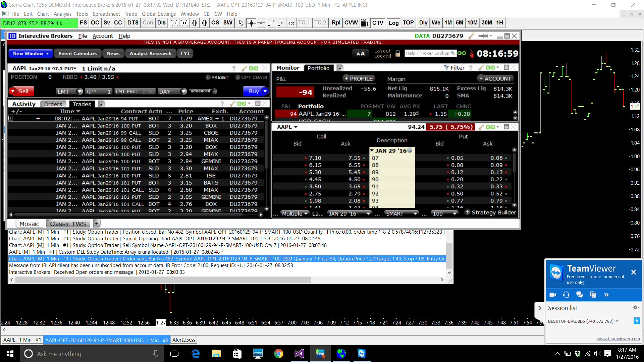Select the pointer tool in chart toolbar
The height and width of the screenshot is (362, 644).
(x=241, y=23)
